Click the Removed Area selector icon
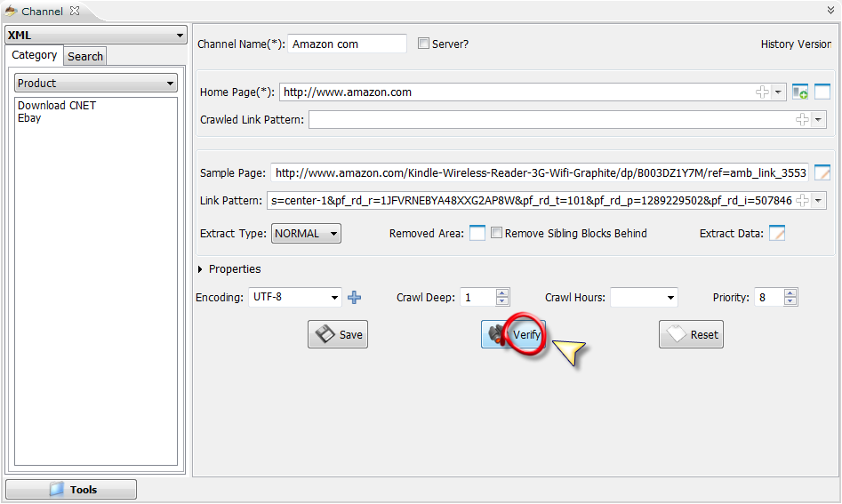Screen dimensions: 842x504 click(477, 234)
